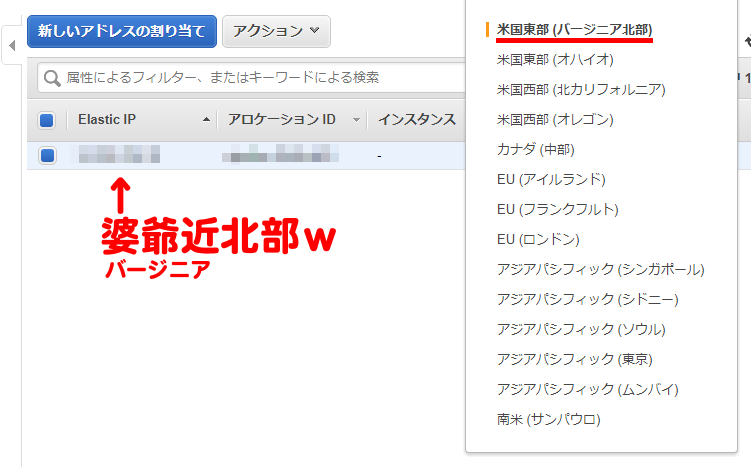Open the アクション dropdown menu
This screenshot has width=751, height=467.
coord(276,32)
